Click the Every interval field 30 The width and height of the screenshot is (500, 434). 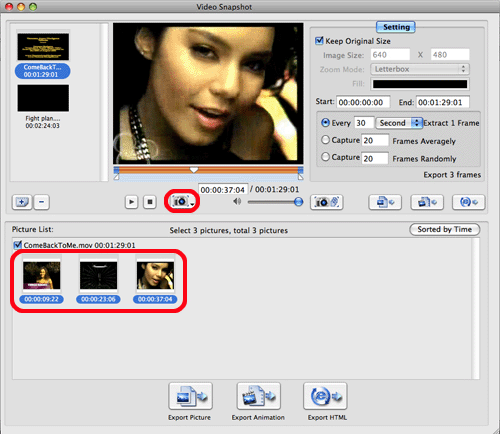364,123
